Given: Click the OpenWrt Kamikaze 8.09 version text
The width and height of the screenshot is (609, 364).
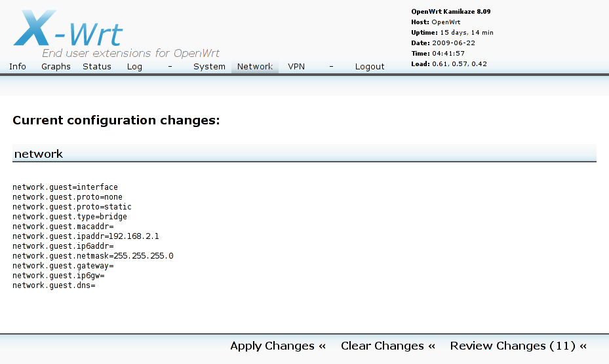Looking at the screenshot, I should point(450,12).
